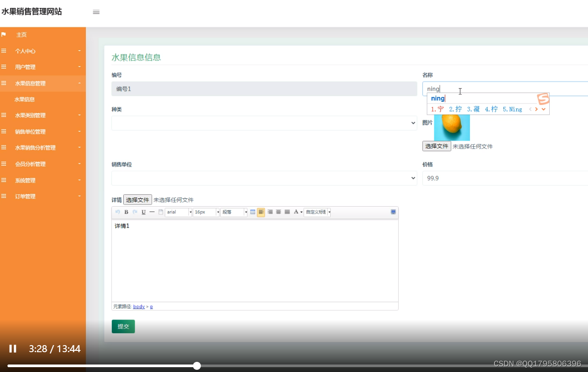
Task: Select the align-right icon
Action: click(270, 212)
